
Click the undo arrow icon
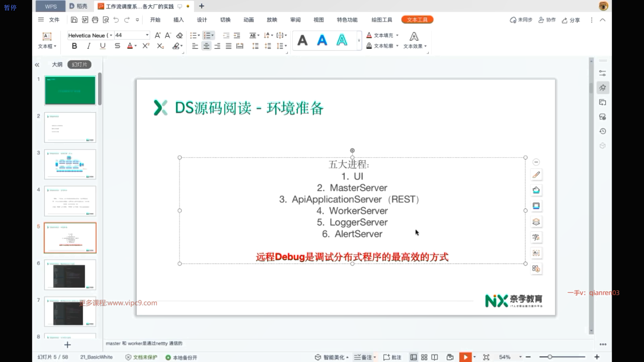[116, 20]
